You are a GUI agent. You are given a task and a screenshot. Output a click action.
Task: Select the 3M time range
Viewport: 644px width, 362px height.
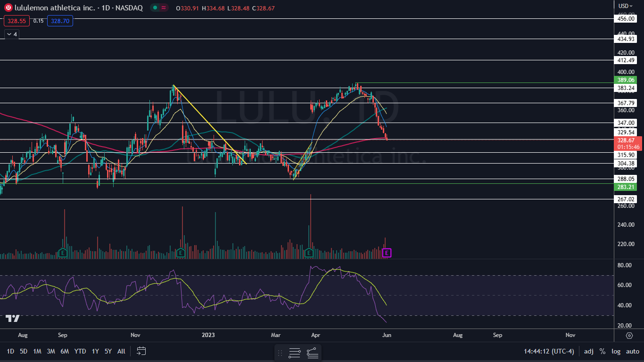point(51,351)
